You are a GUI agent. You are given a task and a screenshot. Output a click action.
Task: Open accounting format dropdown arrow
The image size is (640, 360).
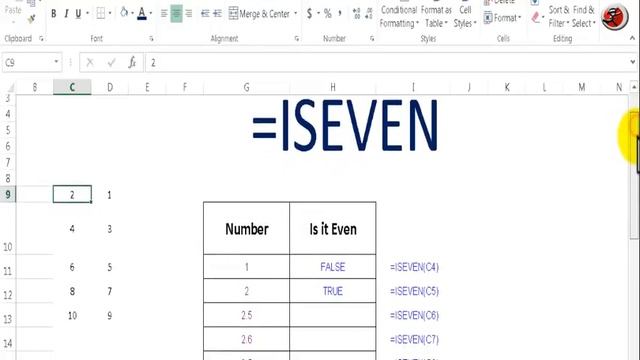(318, 14)
